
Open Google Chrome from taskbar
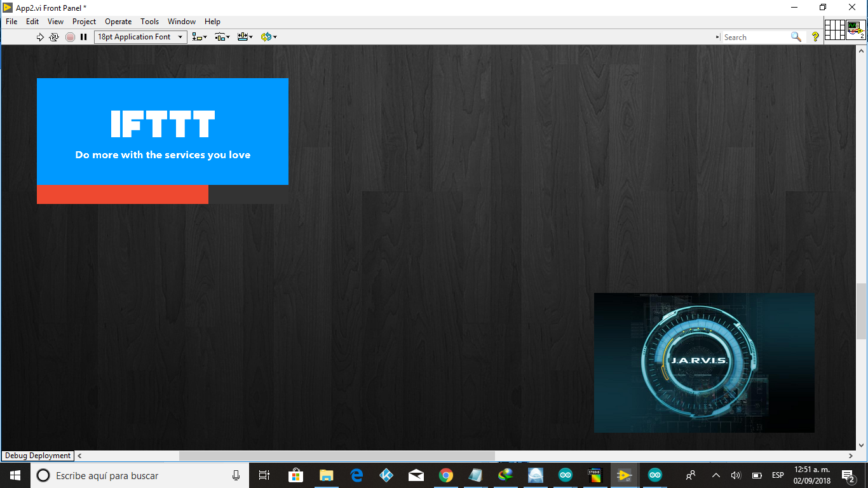446,475
